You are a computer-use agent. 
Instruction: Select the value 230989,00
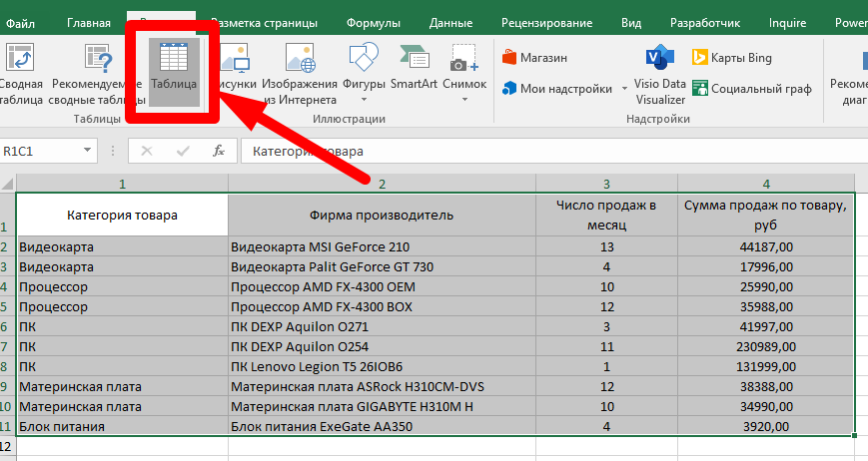click(x=765, y=346)
